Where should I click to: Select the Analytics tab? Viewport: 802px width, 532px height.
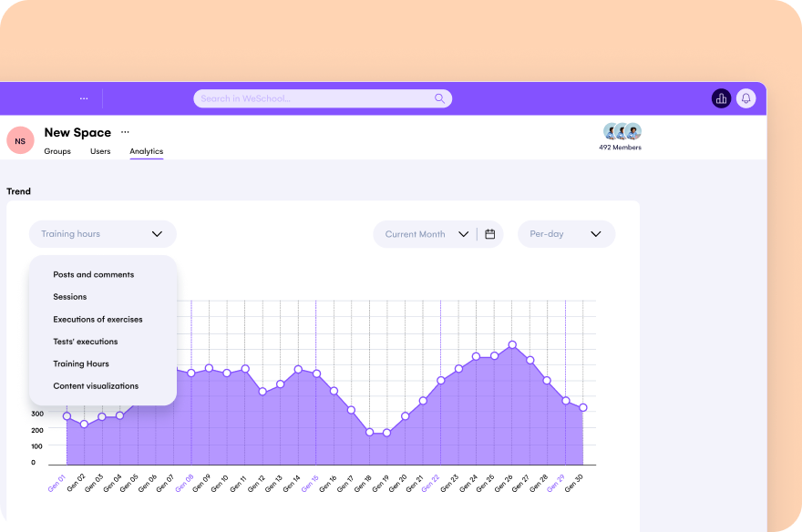point(147,151)
